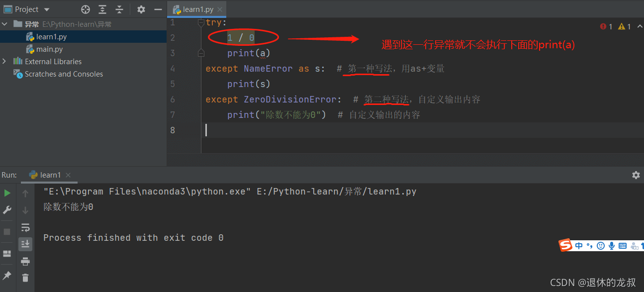This screenshot has width=644, height=292.
Task: Toggle Sogou punctuation mode icon
Action: [590, 245]
